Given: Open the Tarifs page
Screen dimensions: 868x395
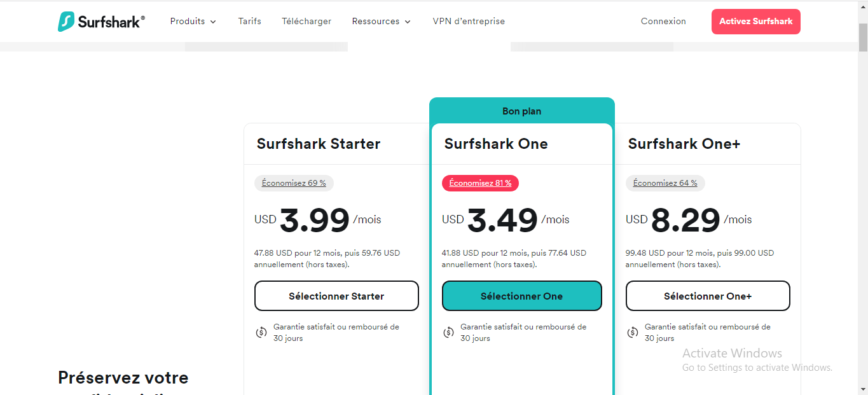Looking at the screenshot, I should (x=249, y=21).
